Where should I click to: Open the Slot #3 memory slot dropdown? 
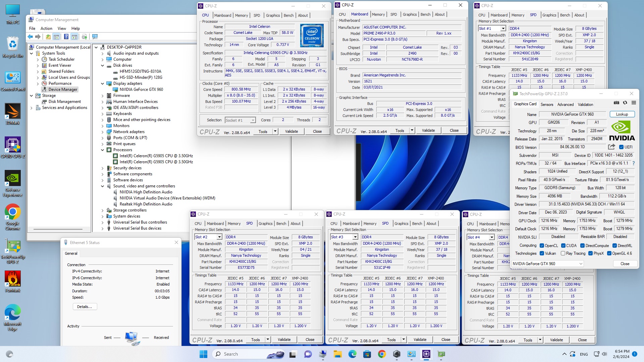(355, 237)
